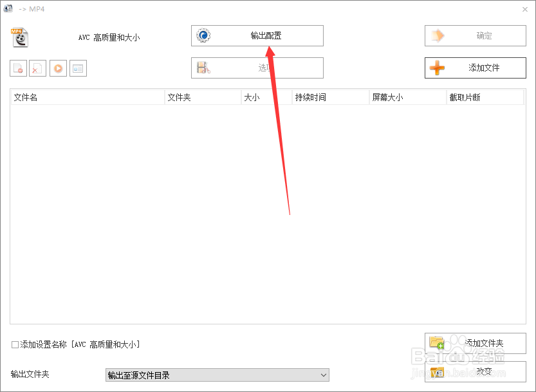Close the MP4 dialog window
This screenshot has width=536, height=392.
coord(525,9)
